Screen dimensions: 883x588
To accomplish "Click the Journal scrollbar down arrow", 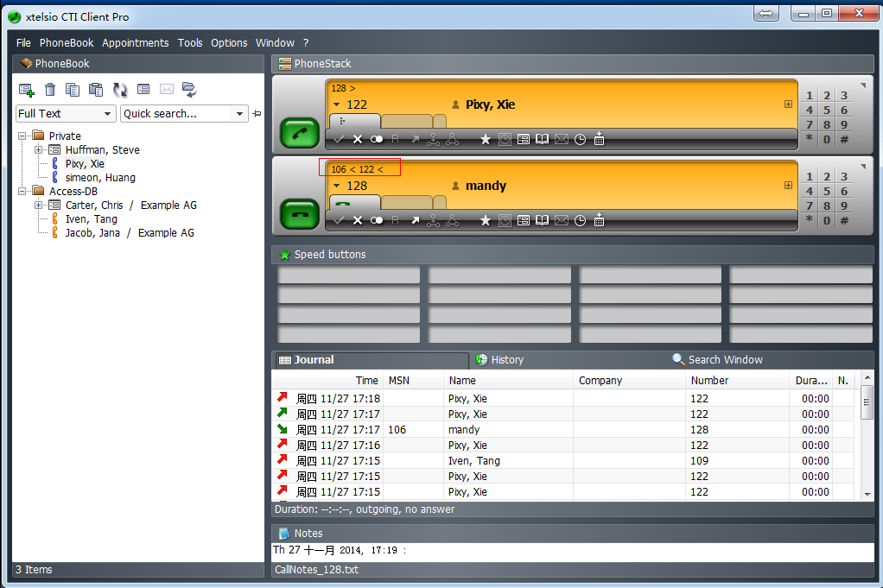I will click(867, 495).
